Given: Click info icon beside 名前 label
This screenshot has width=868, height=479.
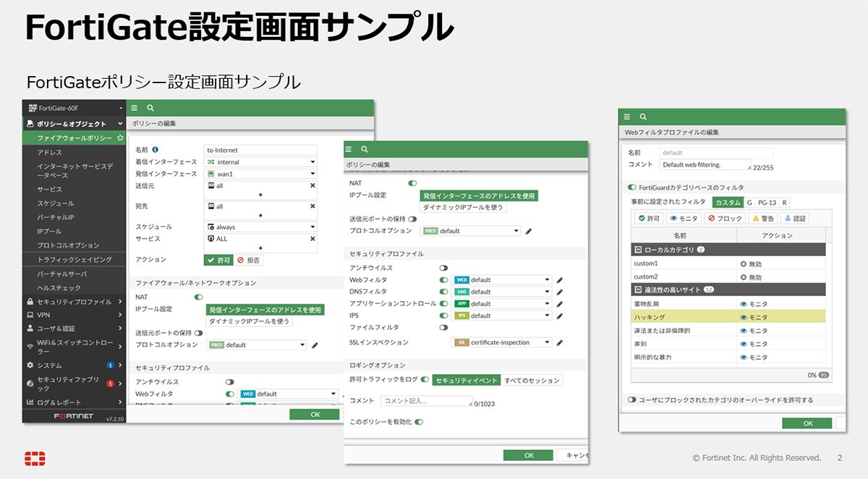Looking at the screenshot, I should click(155, 150).
